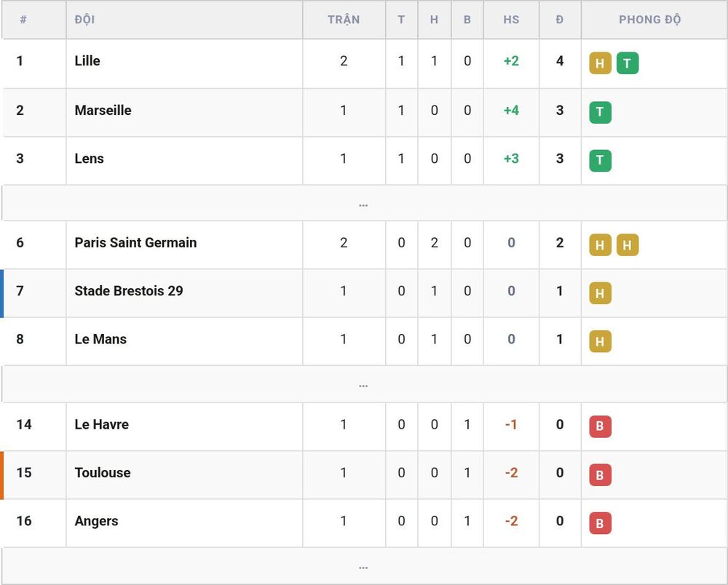
Task: Expand hidden rows below Le Mans
Action: 363,384
